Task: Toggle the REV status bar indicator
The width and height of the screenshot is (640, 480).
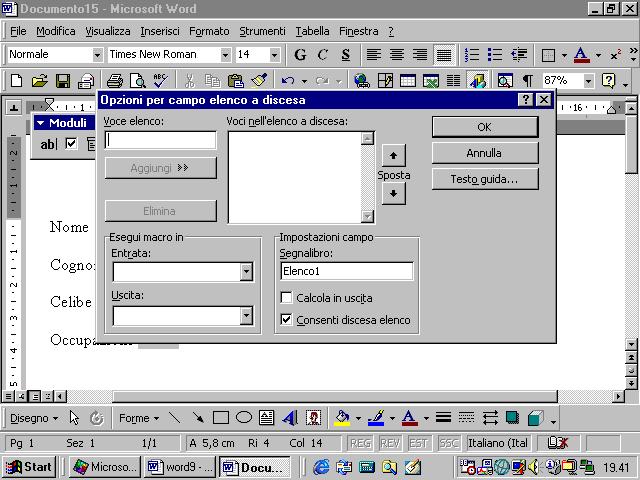Action: coord(389,443)
